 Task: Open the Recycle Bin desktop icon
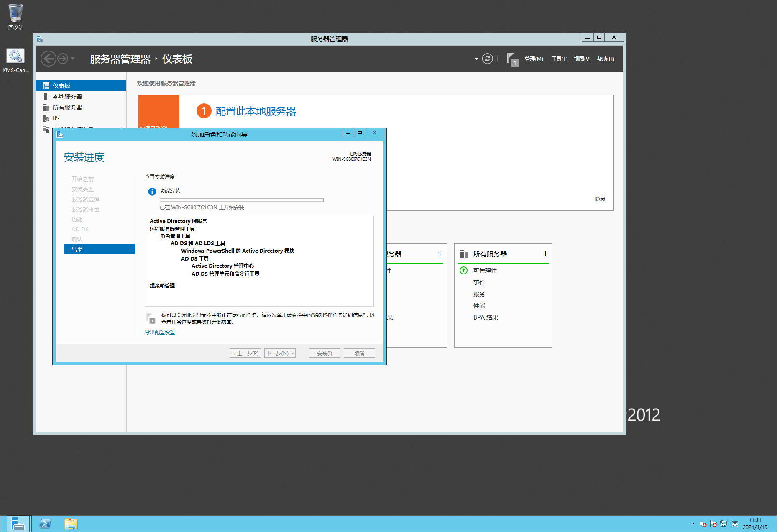pyautogui.click(x=16, y=17)
